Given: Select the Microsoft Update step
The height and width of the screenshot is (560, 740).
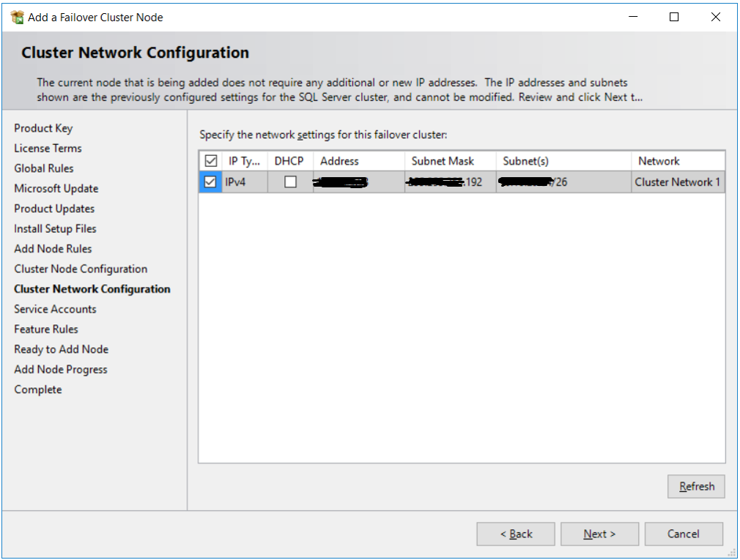Looking at the screenshot, I should coord(56,189).
